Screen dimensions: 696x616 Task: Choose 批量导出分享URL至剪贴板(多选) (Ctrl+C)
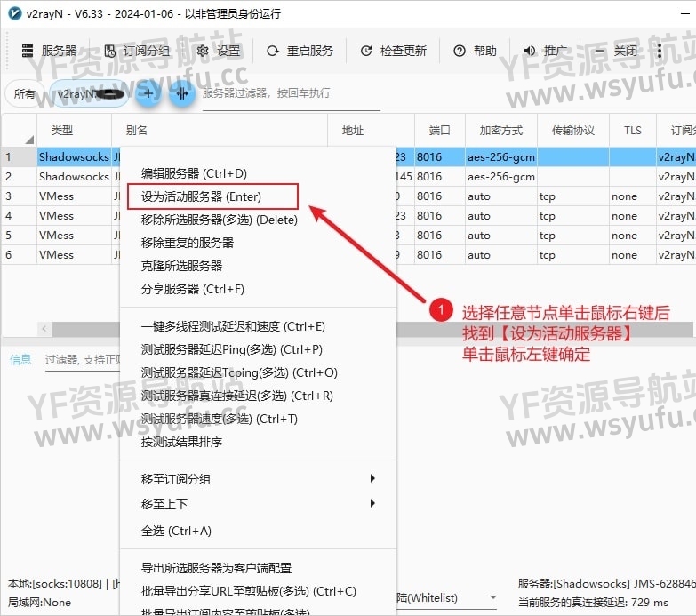point(258,592)
